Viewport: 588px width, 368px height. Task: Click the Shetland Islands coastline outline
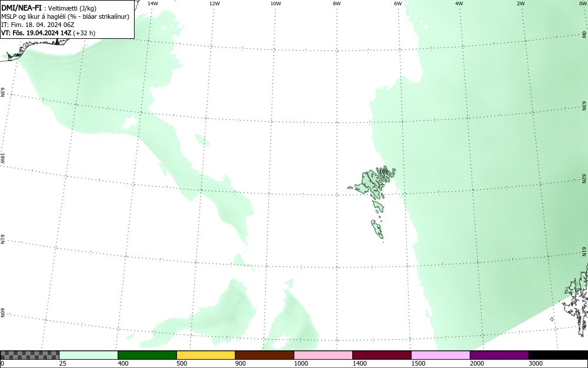(x=577, y=300)
